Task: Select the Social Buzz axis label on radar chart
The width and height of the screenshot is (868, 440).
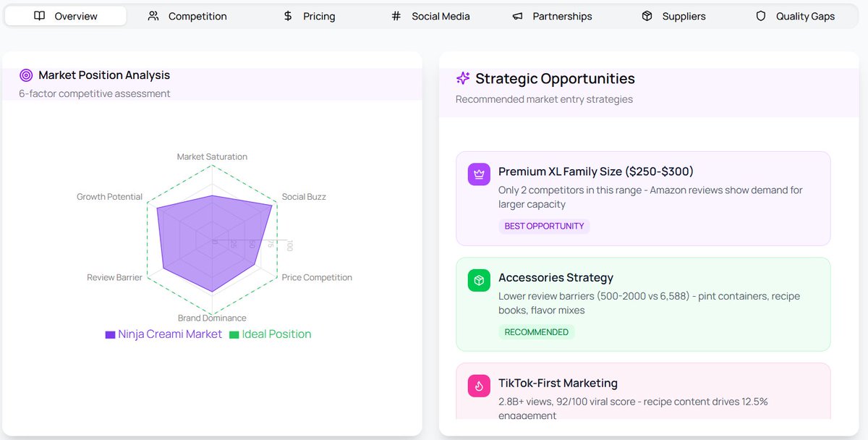Action: [304, 197]
